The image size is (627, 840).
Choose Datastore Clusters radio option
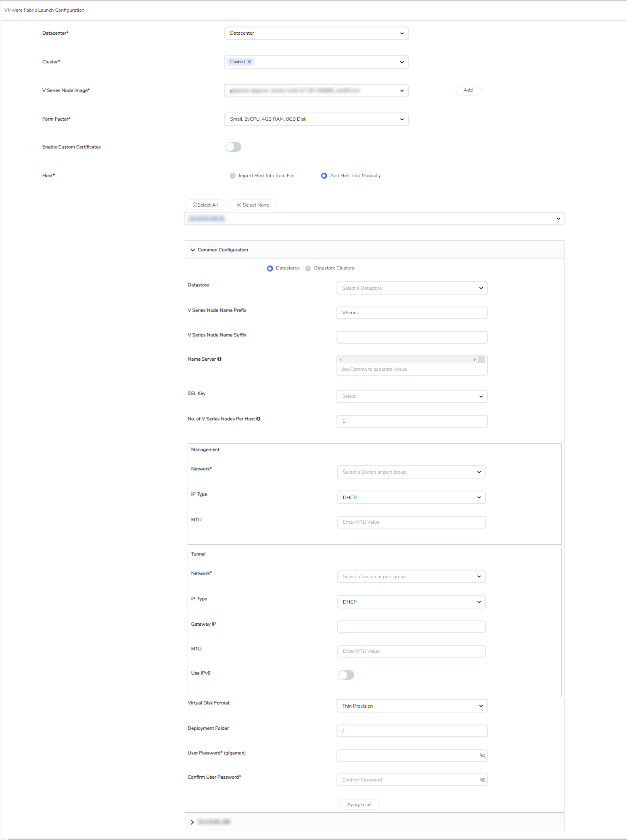pyautogui.click(x=308, y=268)
